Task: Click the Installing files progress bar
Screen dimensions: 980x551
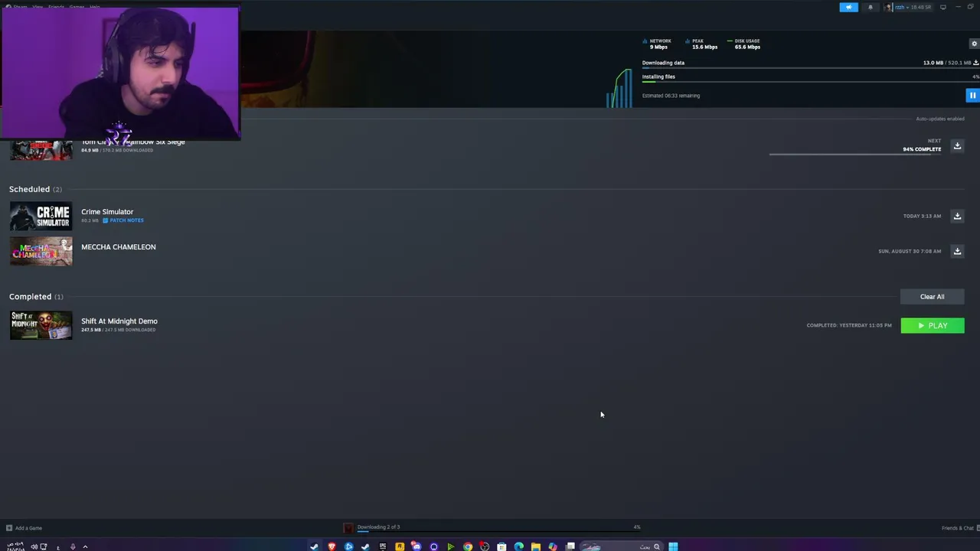Action: click(x=810, y=82)
